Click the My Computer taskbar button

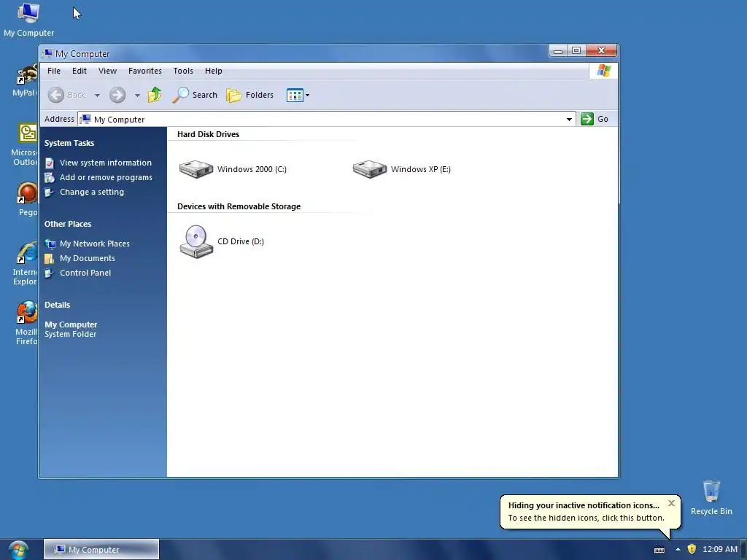click(x=101, y=549)
